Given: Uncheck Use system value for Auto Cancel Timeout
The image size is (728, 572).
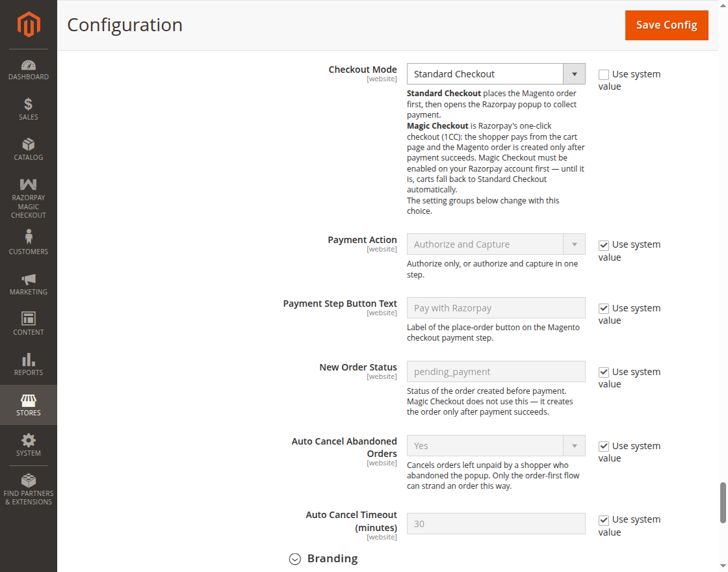Looking at the screenshot, I should 604,520.
